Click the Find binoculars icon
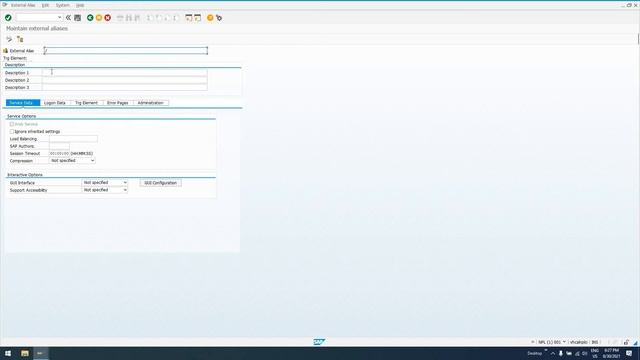640x360 pixels. [x=129, y=18]
